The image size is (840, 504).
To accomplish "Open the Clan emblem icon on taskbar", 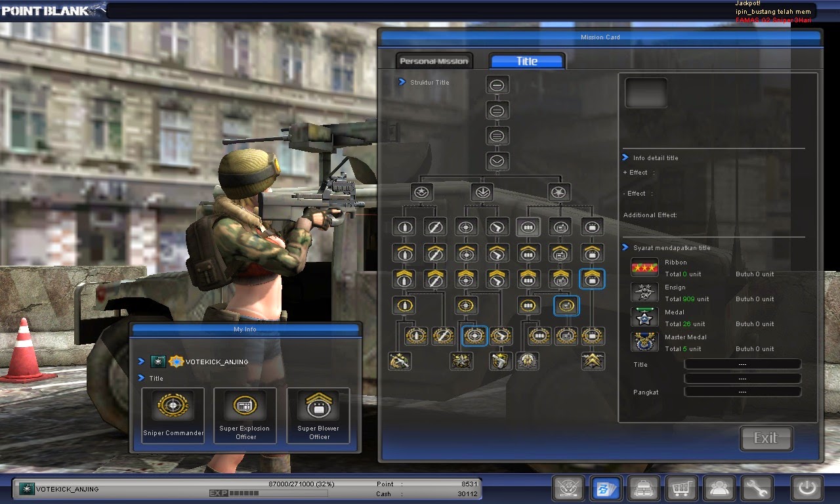I will tap(568, 488).
